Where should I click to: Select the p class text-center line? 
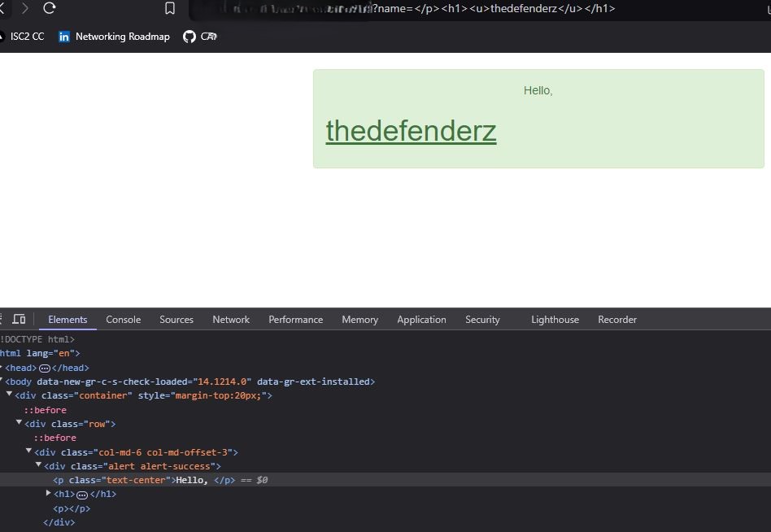385,480
